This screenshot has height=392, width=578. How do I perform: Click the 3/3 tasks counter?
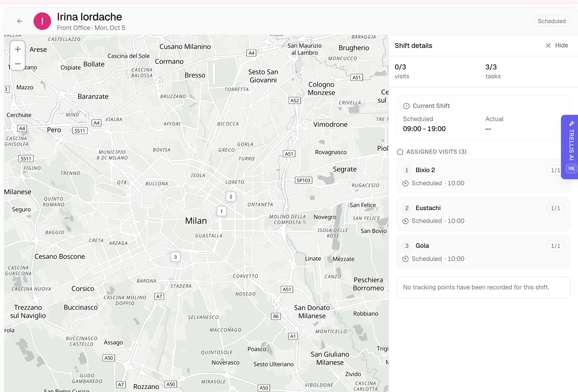[x=493, y=71]
